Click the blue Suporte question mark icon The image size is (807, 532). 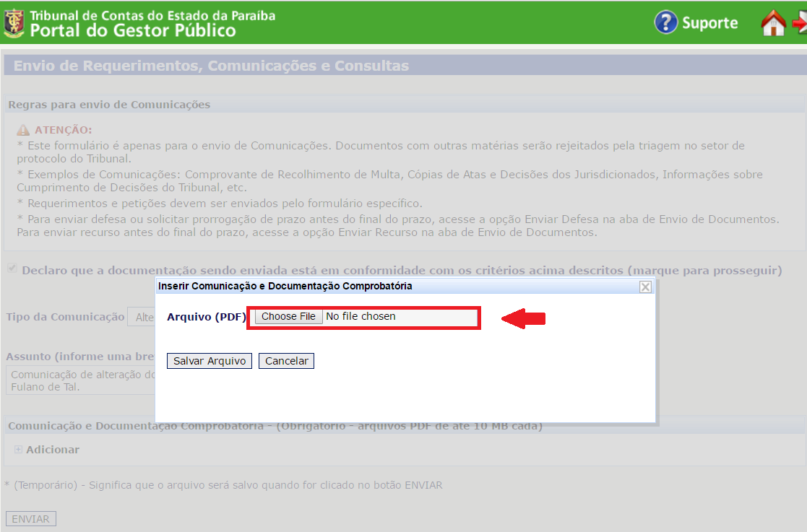coord(665,22)
